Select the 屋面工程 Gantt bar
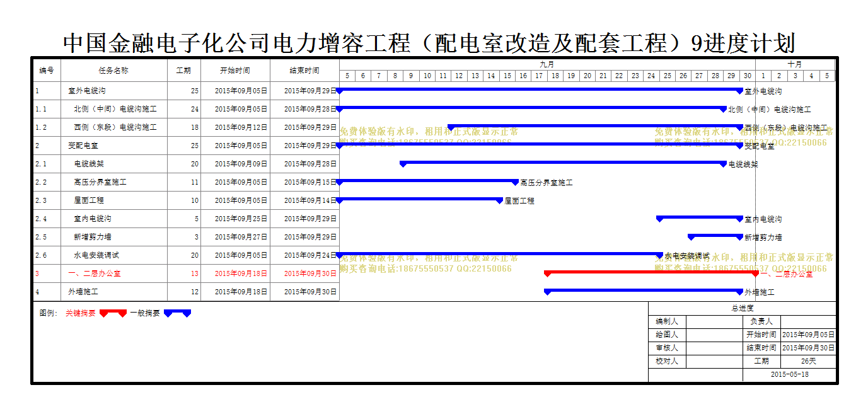868x414 pixels. click(420, 200)
